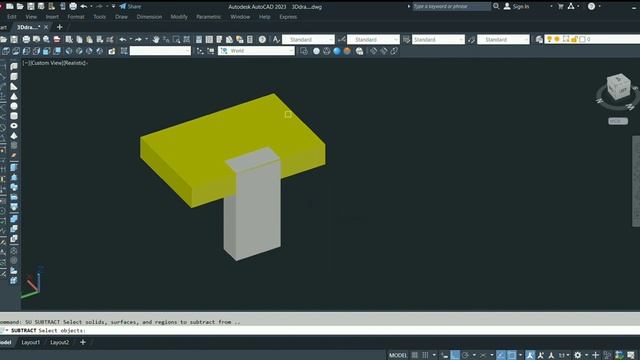
Task: Open the table style 'Standard' dropdown
Action: tap(438, 40)
